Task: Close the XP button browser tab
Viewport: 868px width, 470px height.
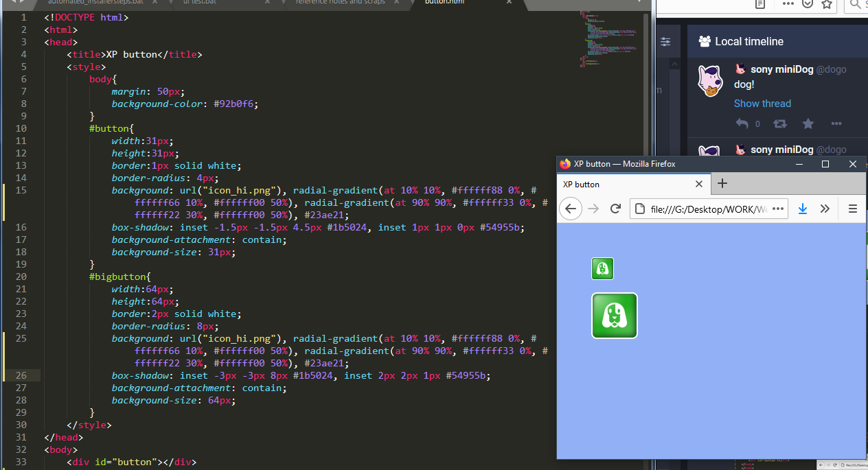Action: point(699,184)
